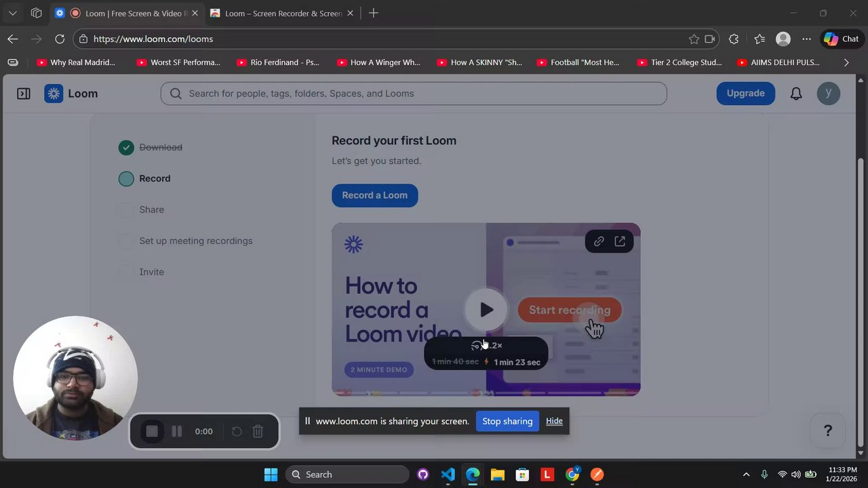Screen dimensions: 868x488
Task: Select the Record checklist step
Action: [x=144, y=178]
